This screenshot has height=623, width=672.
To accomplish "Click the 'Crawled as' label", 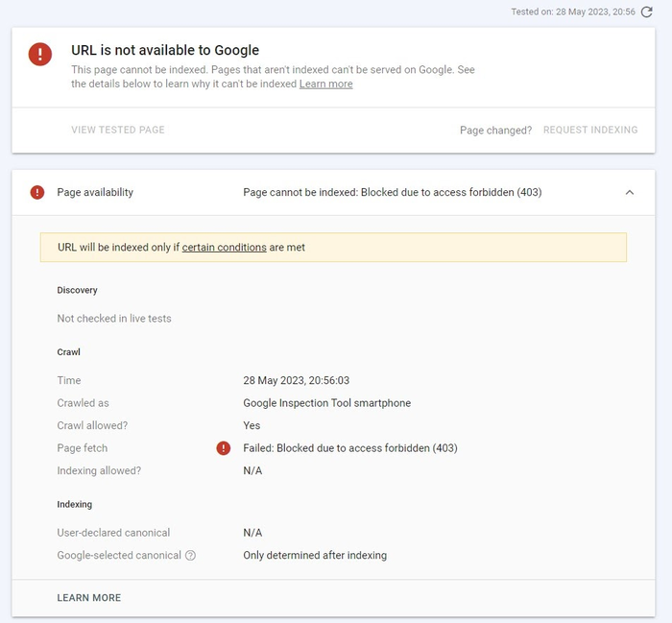I will tap(84, 403).
